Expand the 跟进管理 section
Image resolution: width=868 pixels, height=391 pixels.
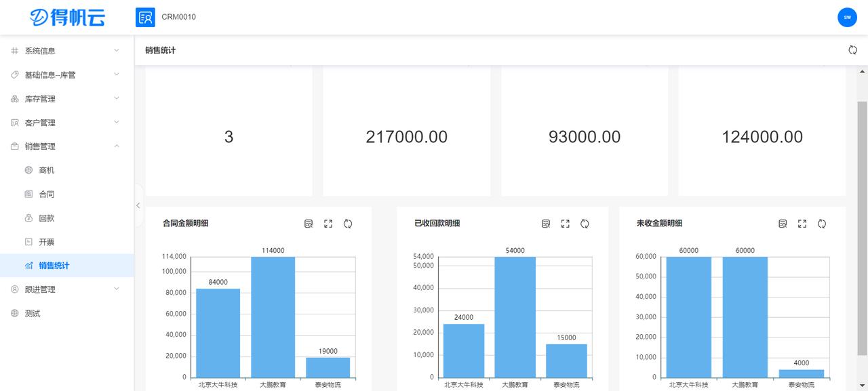pyautogui.click(x=41, y=289)
